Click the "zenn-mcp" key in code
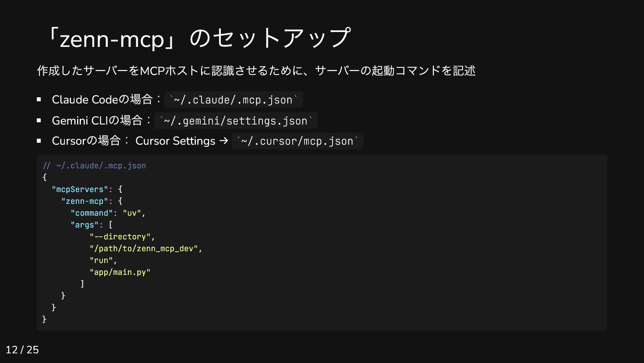 click(x=85, y=201)
